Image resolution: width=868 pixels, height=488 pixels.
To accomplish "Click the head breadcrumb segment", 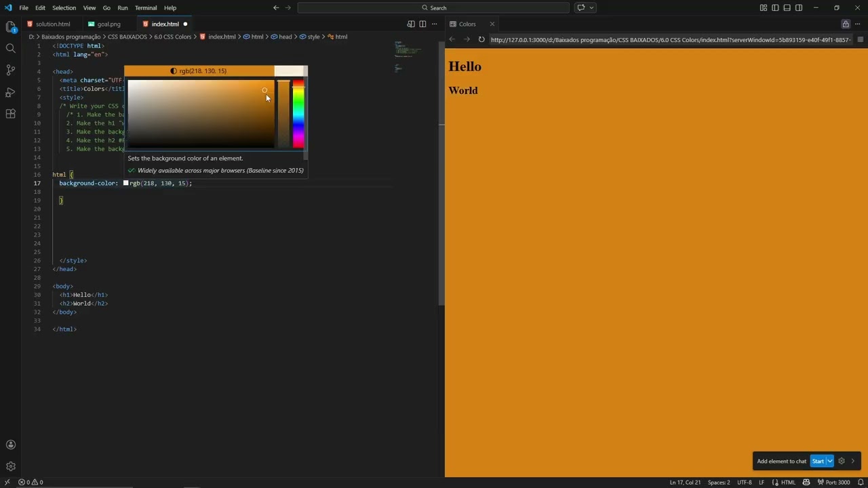I will (x=281, y=37).
